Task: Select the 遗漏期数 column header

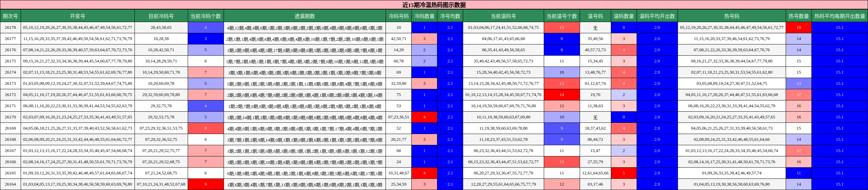Action: (305, 16)
